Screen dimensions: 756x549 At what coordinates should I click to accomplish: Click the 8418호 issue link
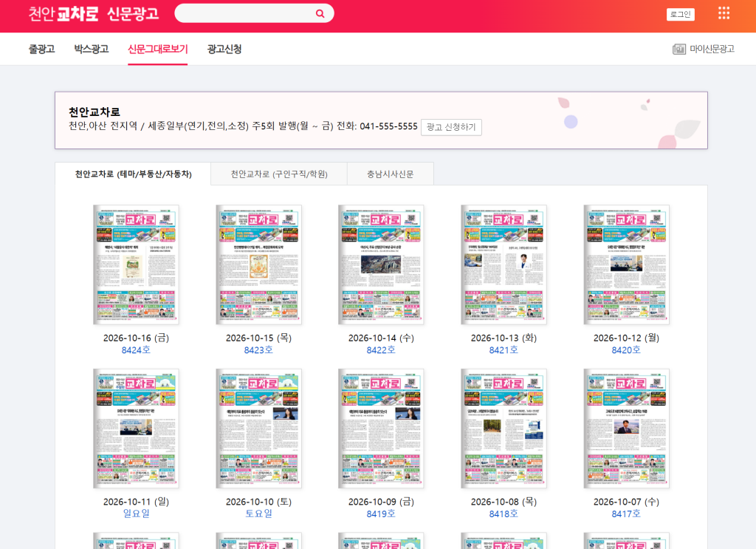pos(504,514)
